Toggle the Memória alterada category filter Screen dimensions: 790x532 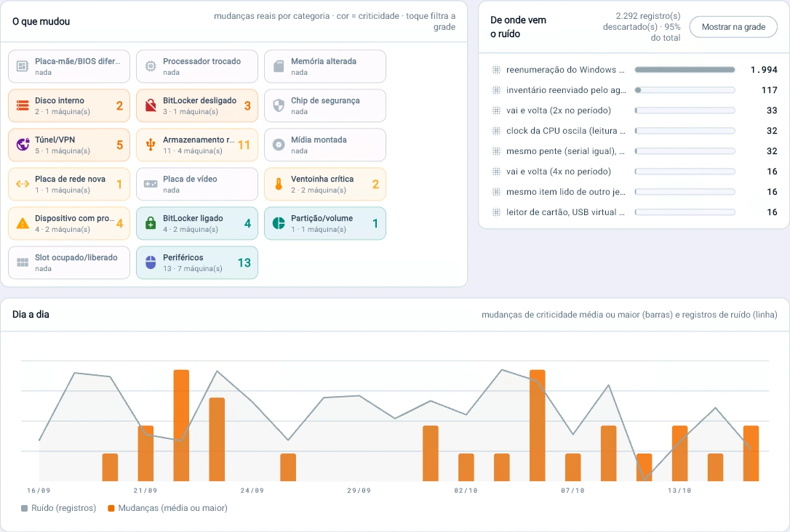pyautogui.click(x=325, y=66)
